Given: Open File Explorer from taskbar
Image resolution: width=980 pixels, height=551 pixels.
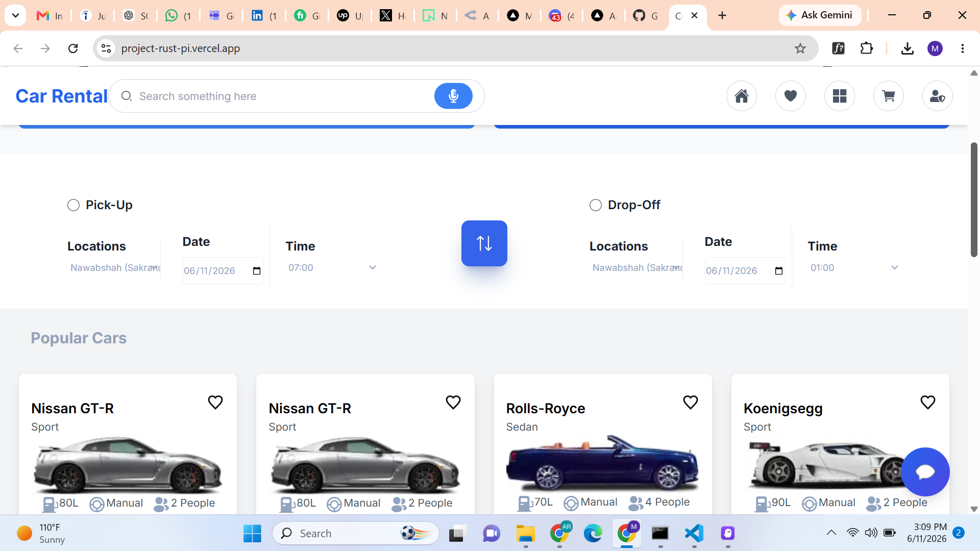Looking at the screenshot, I should tap(525, 534).
